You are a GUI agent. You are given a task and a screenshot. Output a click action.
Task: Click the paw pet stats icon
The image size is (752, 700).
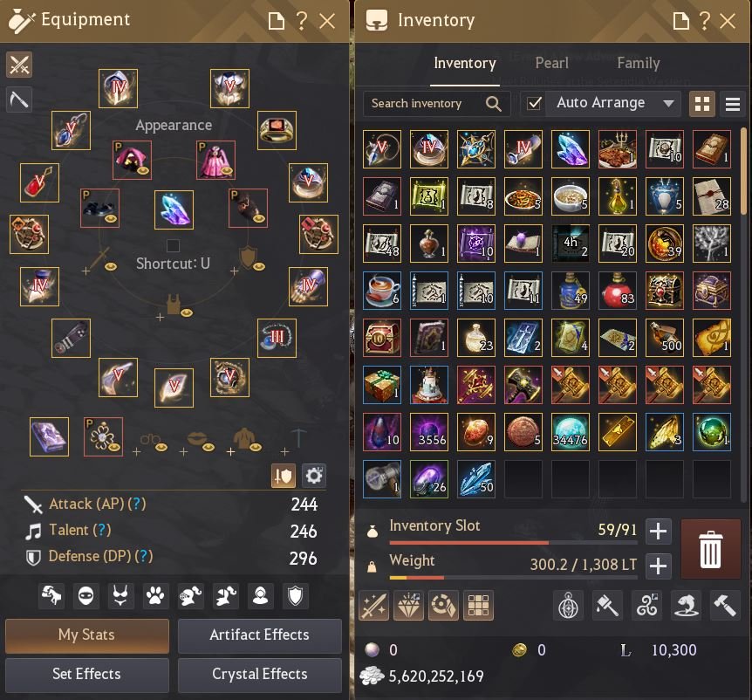coord(155,596)
